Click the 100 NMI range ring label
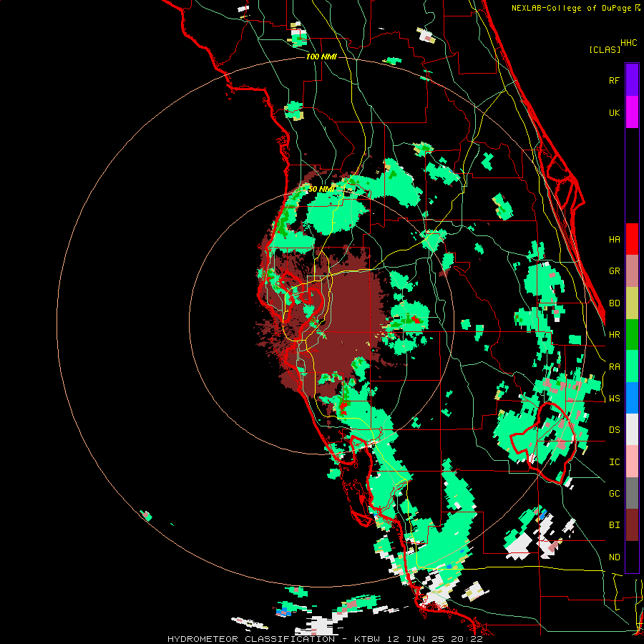 pyautogui.click(x=321, y=57)
